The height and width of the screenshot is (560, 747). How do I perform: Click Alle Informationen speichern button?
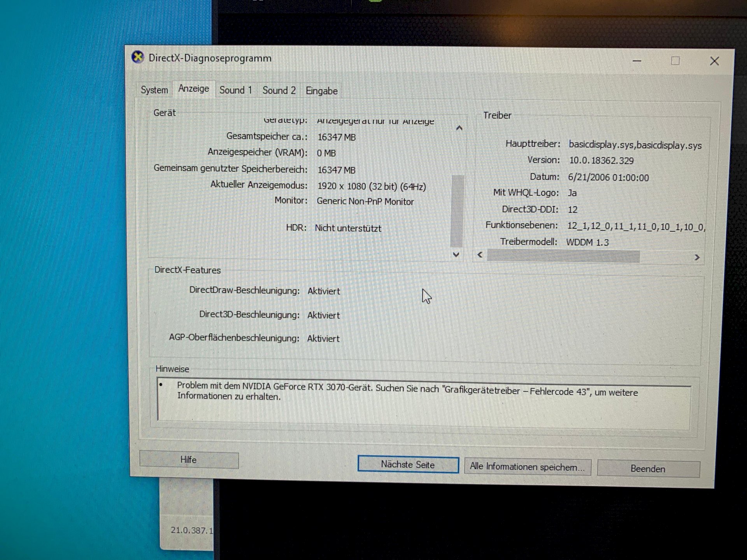coord(528,467)
